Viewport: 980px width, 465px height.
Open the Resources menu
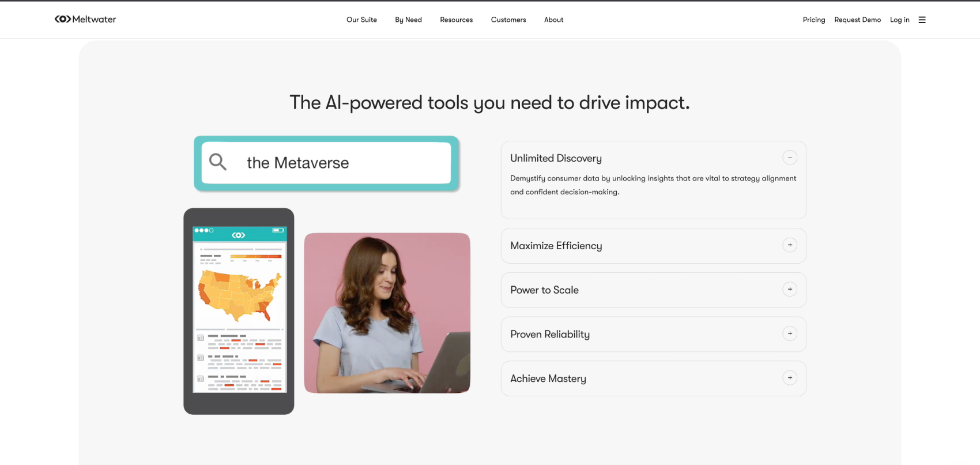pos(456,20)
